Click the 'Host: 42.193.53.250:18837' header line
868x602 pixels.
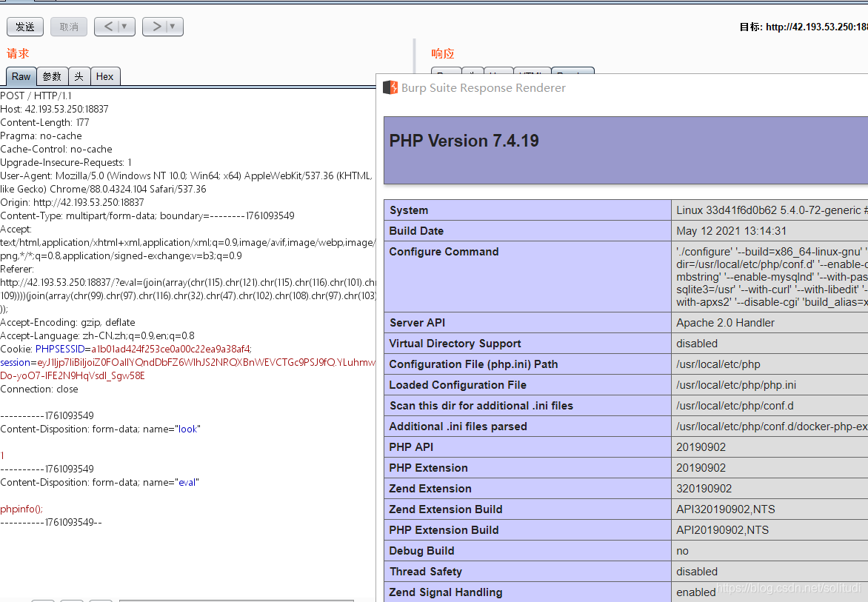point(54,109)
